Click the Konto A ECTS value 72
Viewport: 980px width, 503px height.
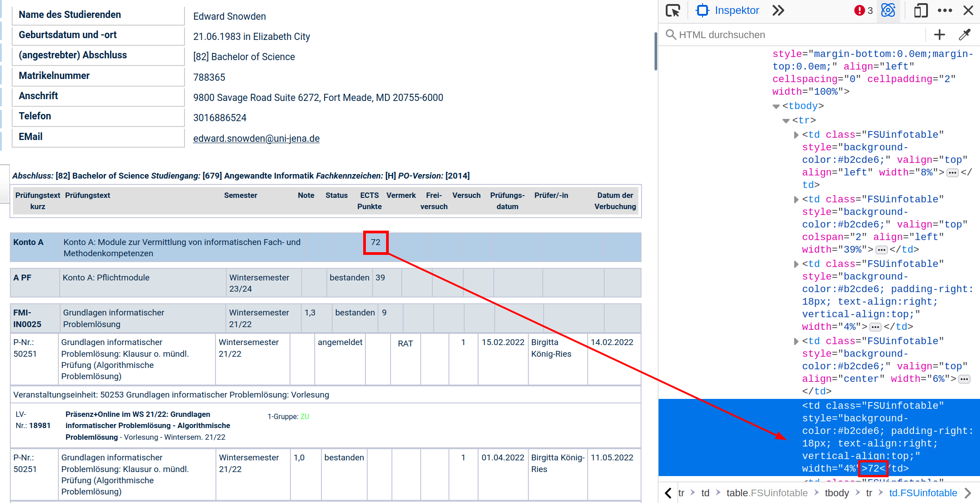(x=375, y=242)
